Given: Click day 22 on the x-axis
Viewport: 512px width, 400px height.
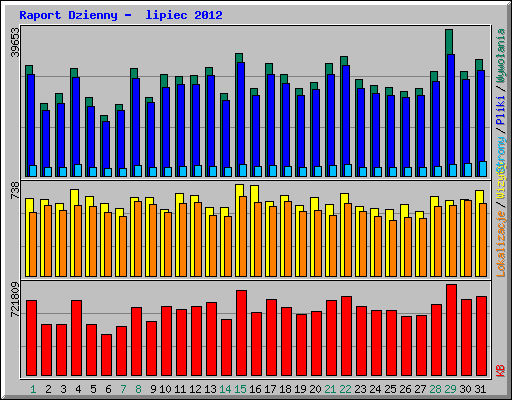Looking at the screenshot, I should pos(345,389).
